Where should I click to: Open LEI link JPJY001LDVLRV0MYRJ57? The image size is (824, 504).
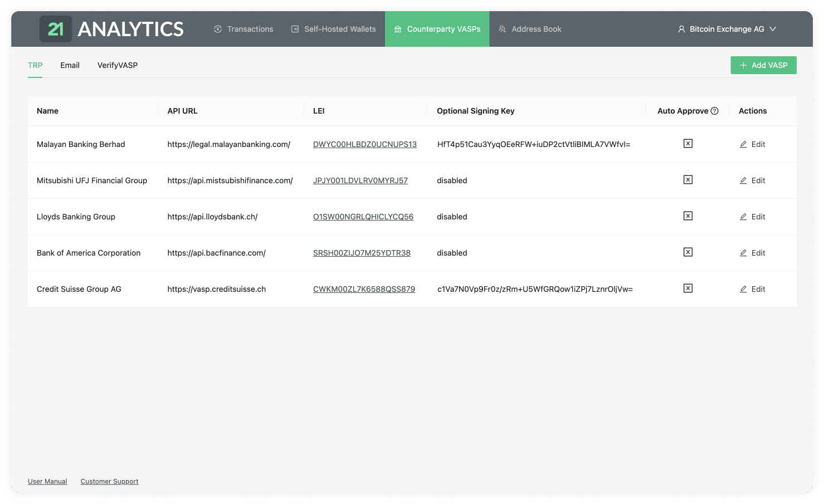(x=360, y=180)
